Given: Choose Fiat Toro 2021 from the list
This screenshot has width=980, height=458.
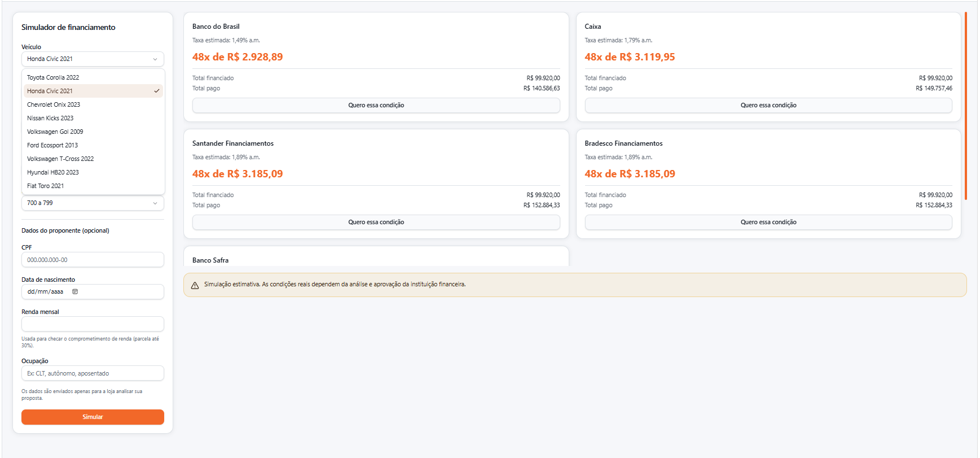Looking at the screenshot, I should tap(93, 186).
